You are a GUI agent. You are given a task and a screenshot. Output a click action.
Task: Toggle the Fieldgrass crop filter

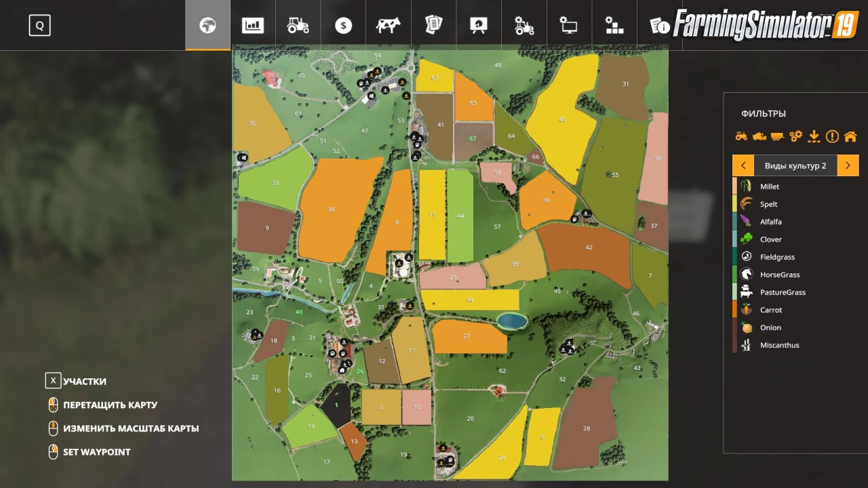tap(795, 257)
